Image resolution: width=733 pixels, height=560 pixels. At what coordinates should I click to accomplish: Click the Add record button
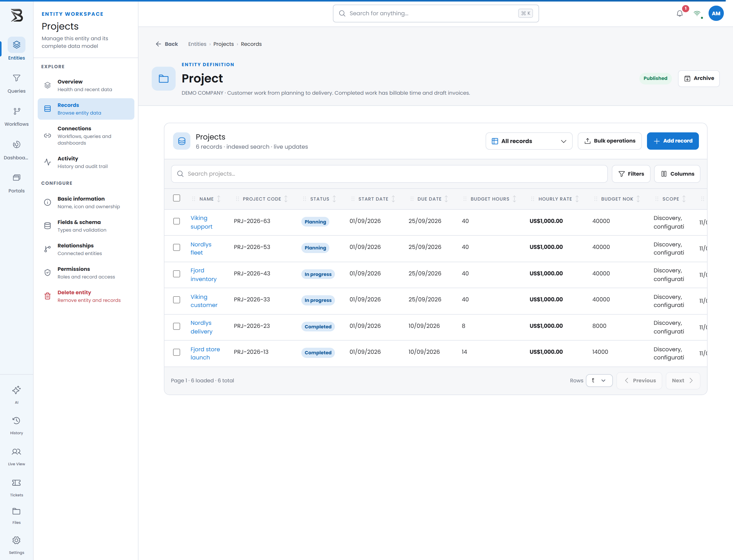coord(673,141)
